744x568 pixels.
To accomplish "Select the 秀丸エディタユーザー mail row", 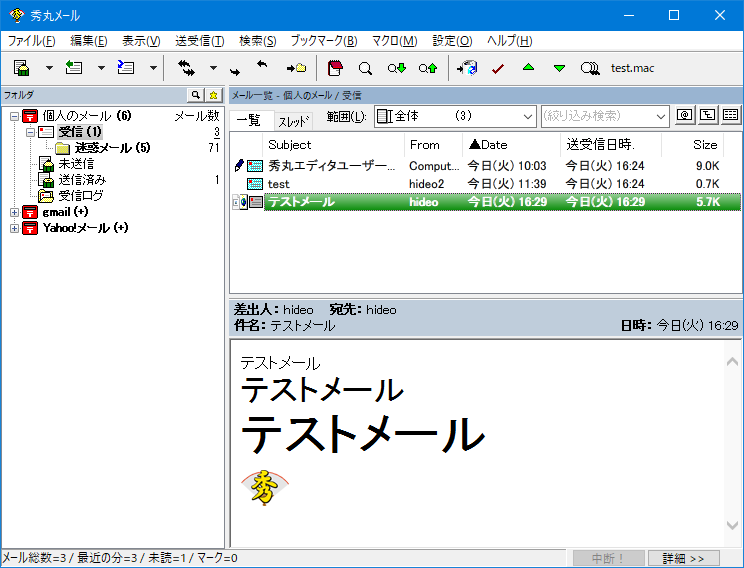I will point(485,166).
